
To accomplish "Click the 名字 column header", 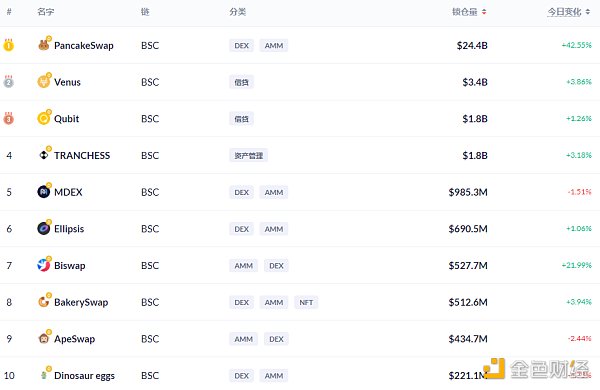I will point(46,12).
